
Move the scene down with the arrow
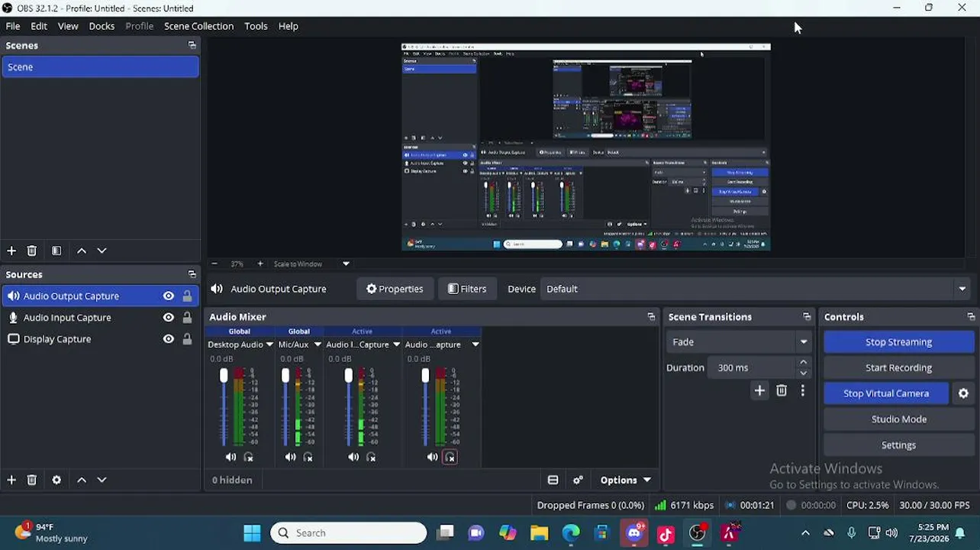click(x=102, y=251)
